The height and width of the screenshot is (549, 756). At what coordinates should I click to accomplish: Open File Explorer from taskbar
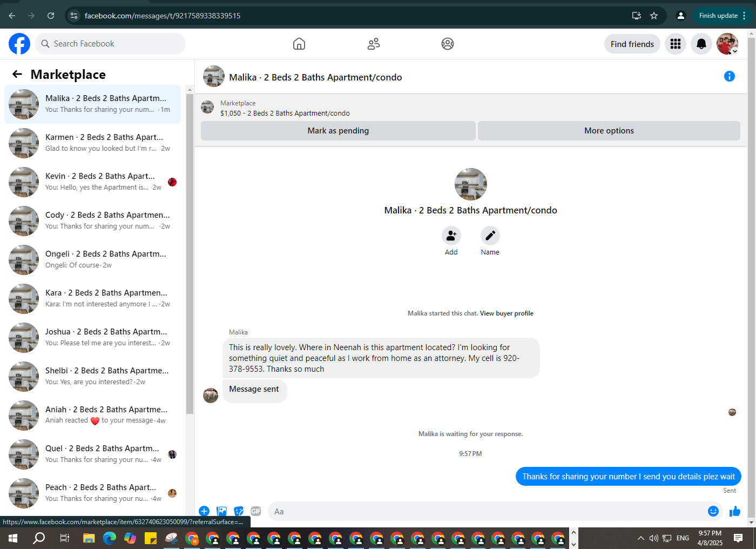click(89, 538)
